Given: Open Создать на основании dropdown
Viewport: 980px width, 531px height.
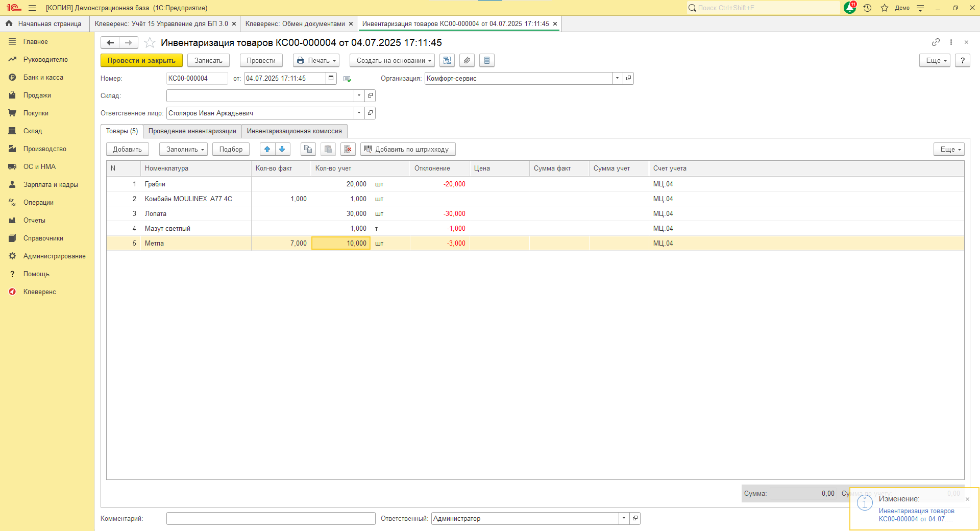Looking at the screenshot, I should coord(392,60).
